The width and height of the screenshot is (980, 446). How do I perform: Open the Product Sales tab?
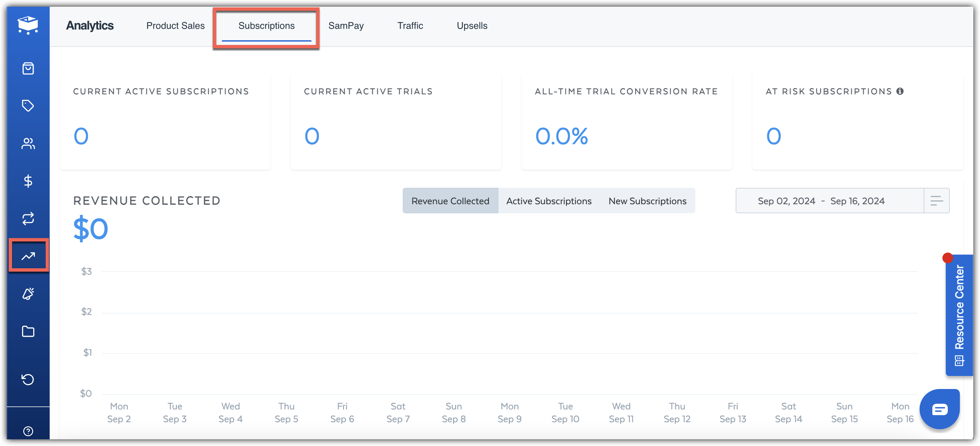click(x=176, y=26)
